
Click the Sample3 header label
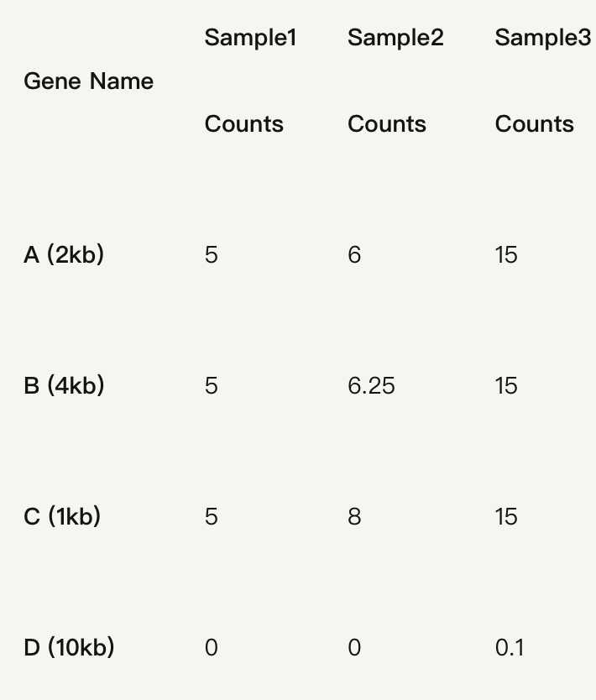(x=542, y=38)
